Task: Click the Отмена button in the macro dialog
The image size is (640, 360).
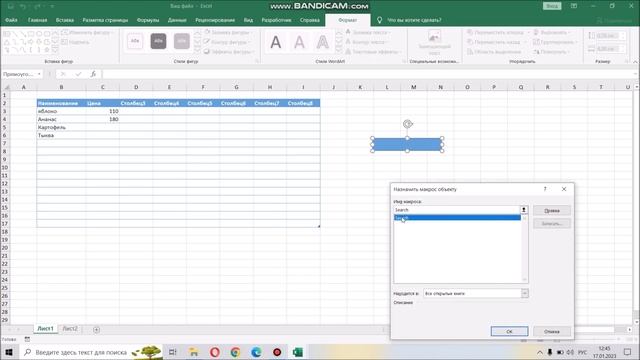Action: (x=551, y=331)
